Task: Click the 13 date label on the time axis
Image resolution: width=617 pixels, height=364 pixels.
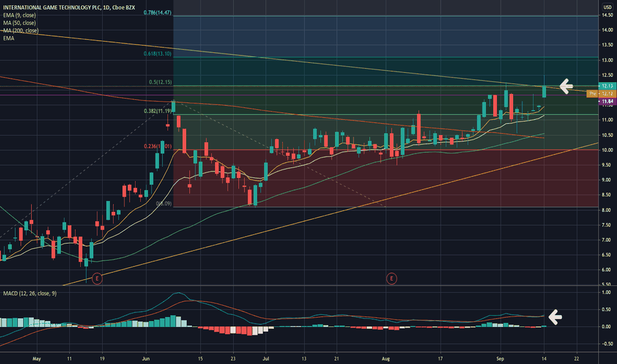Action: [x=304, y=359]
